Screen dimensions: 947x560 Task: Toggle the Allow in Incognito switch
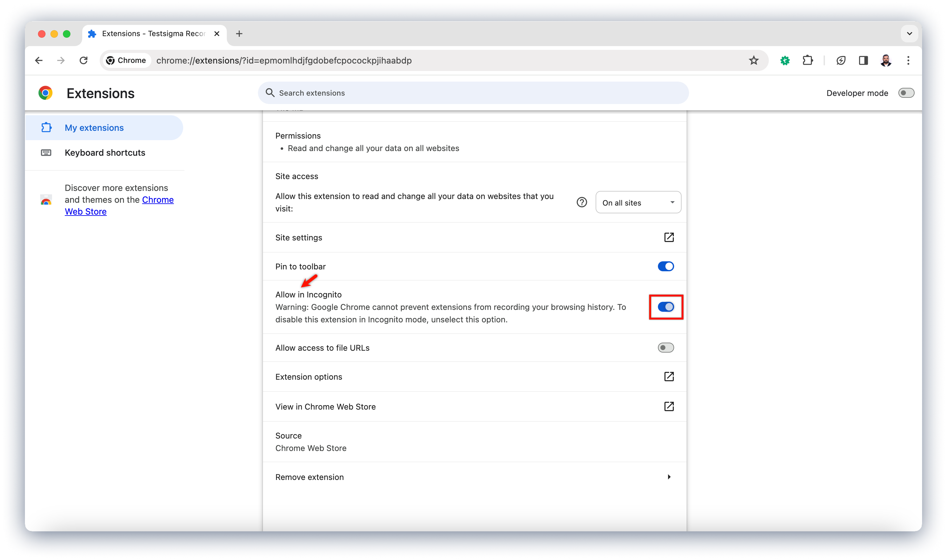coord(666,307)
